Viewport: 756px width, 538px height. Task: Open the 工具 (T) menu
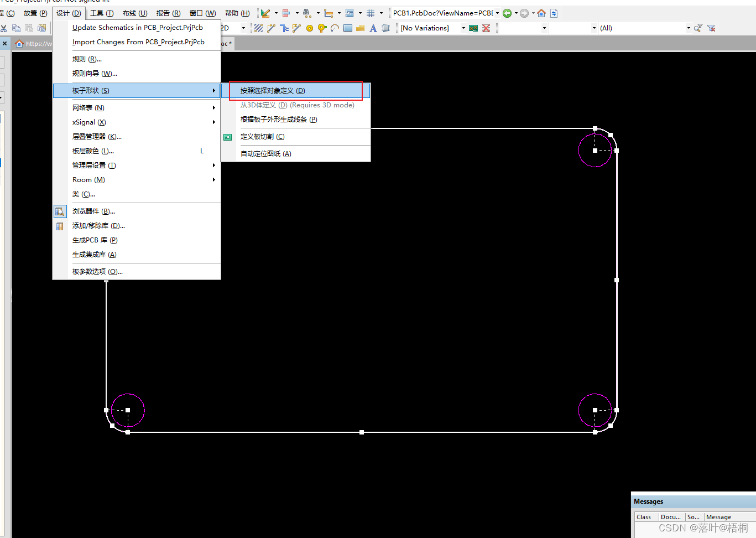102,13
